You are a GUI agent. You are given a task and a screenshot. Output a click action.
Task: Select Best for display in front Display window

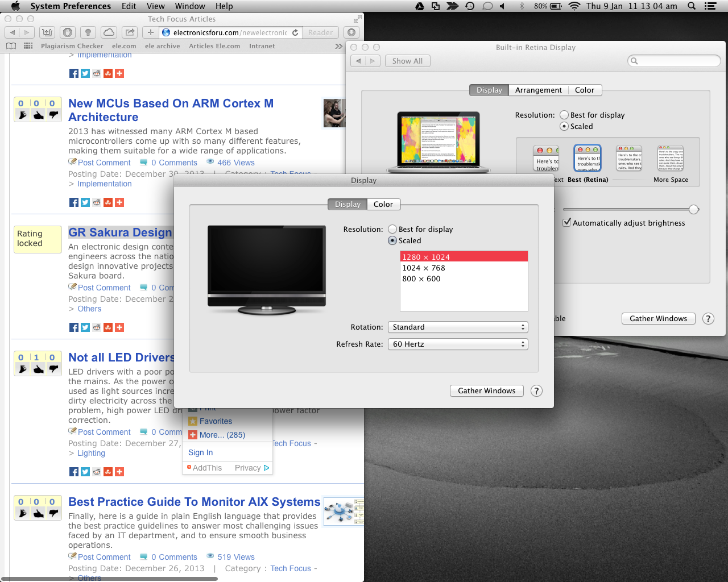click(392, 229)
